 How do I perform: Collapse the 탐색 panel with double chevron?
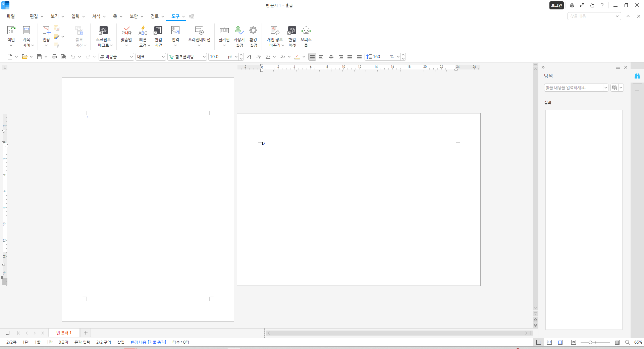(543, 67)
